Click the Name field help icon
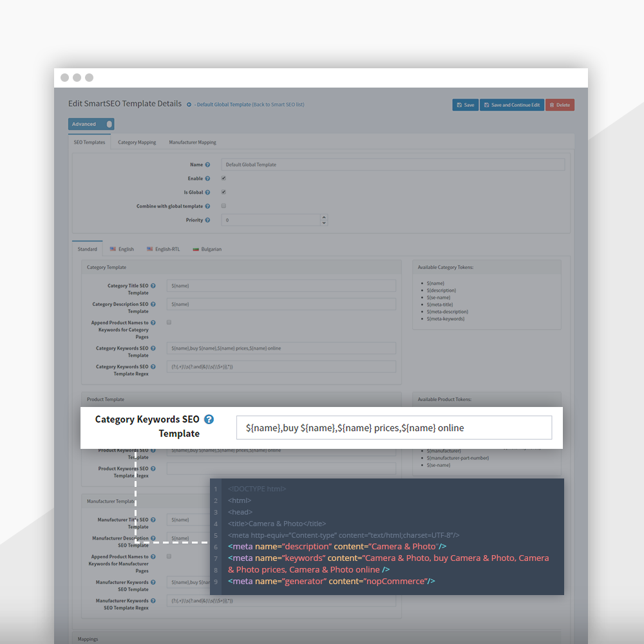This screenshot has height=644, width=644. (x=207, y=165)
